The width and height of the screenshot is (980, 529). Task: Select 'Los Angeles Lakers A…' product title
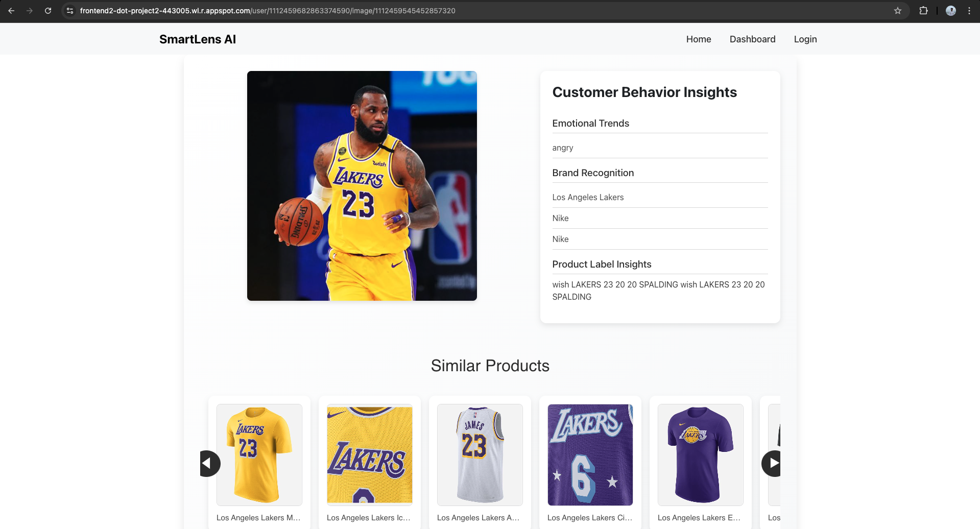[479, 518]
